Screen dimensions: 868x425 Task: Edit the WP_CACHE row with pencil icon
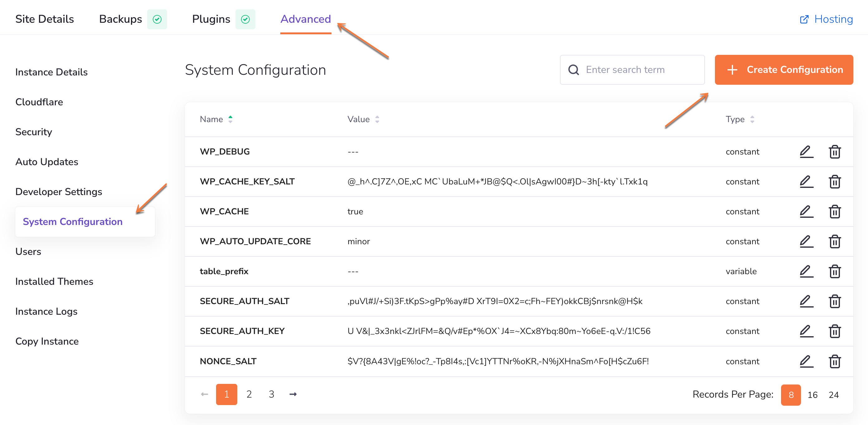pyautogui.click(x=806, y=212)
